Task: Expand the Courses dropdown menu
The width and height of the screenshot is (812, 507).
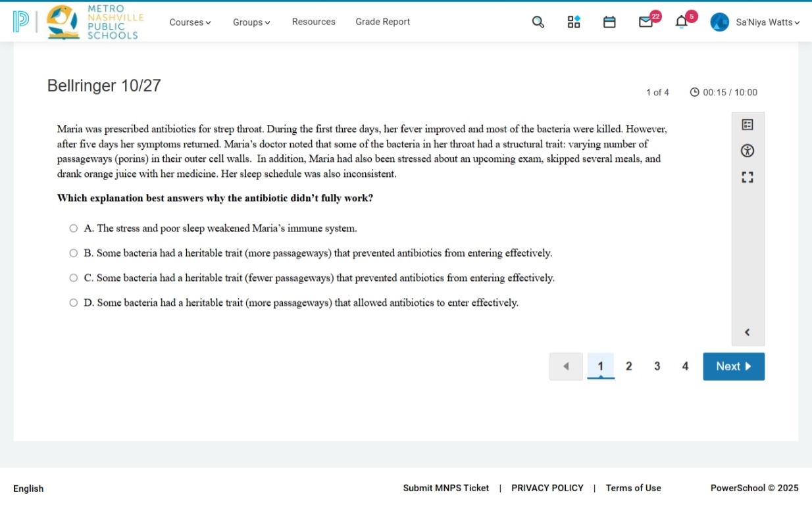Action: tap(190, 22)
